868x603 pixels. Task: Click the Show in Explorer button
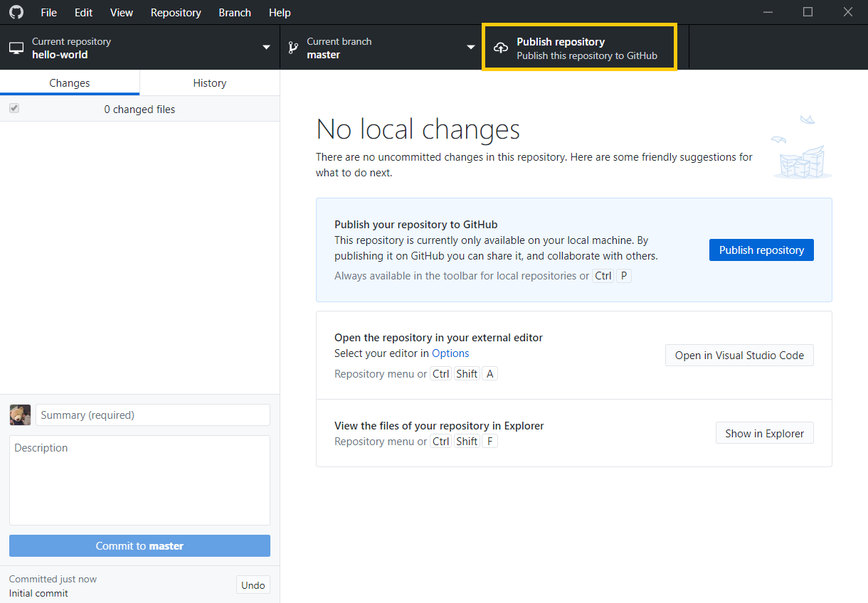pyautogui.click(x=765, y=433)
